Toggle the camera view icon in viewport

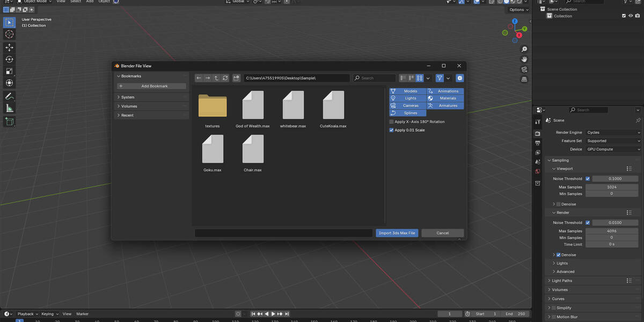coord(524,70)
